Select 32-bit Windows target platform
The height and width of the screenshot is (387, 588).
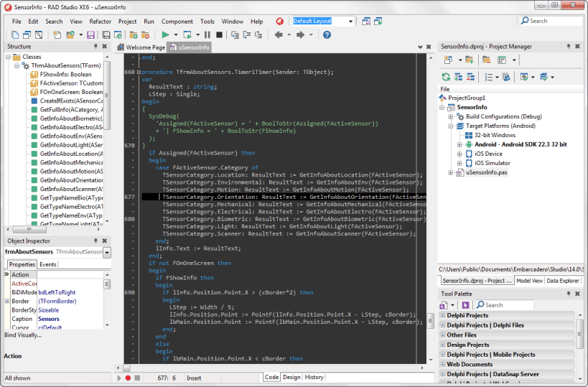click(x=495, y=135)
